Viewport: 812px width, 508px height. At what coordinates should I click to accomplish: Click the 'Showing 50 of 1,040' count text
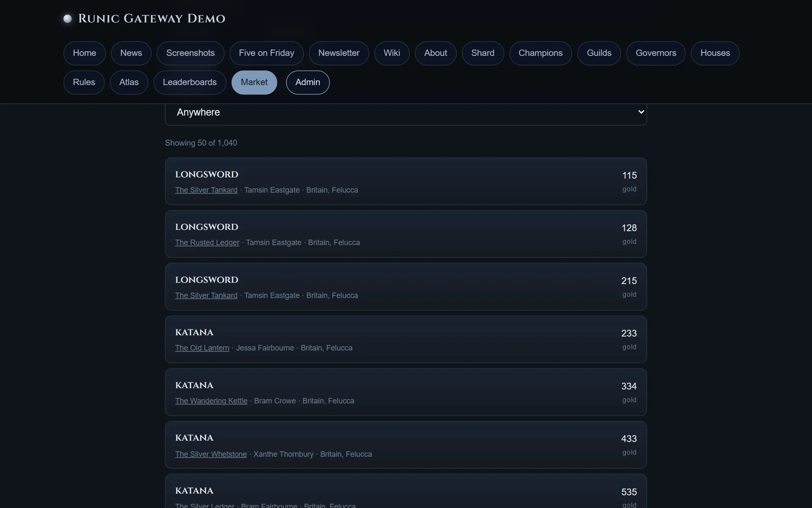(x=201, y=143)
